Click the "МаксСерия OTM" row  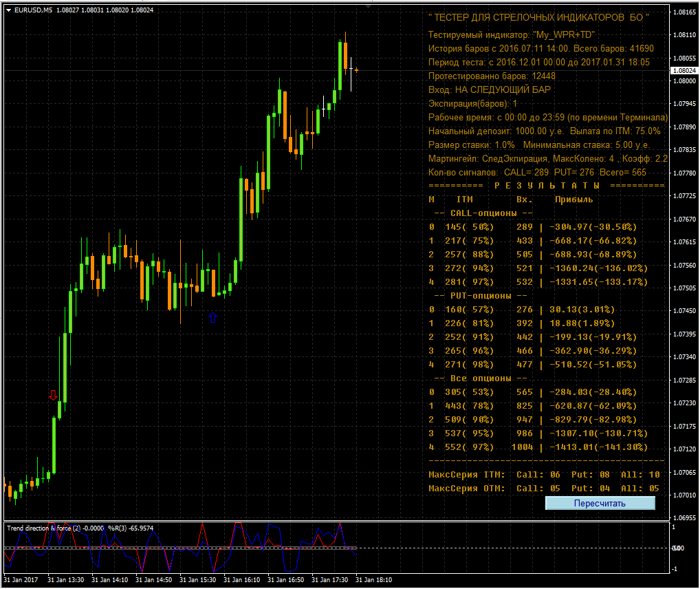tap(544, 489)
